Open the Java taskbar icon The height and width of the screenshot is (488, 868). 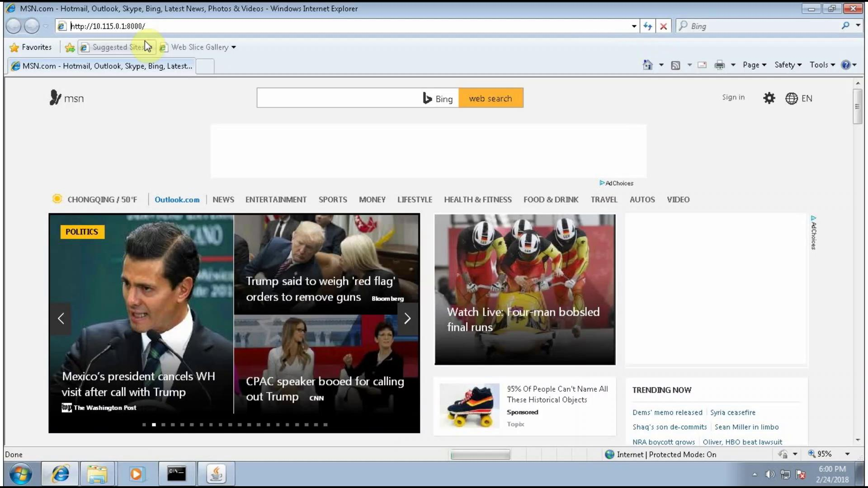click(216, 474)
